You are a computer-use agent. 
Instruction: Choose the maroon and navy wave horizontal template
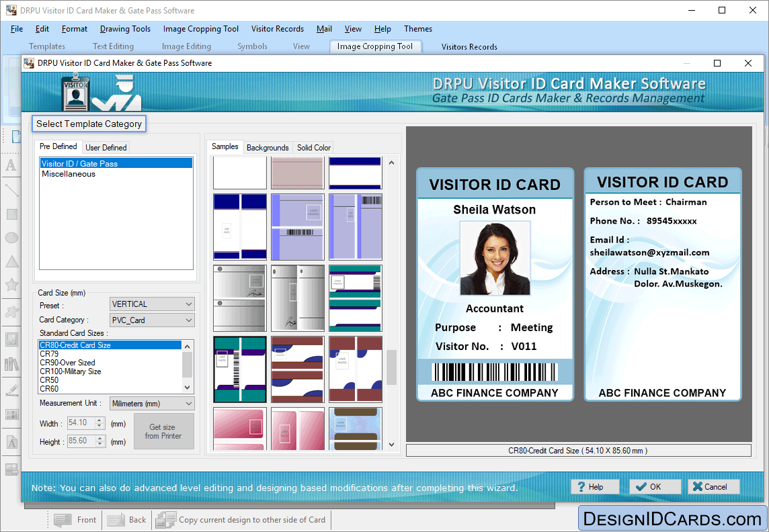click(298, 369)
